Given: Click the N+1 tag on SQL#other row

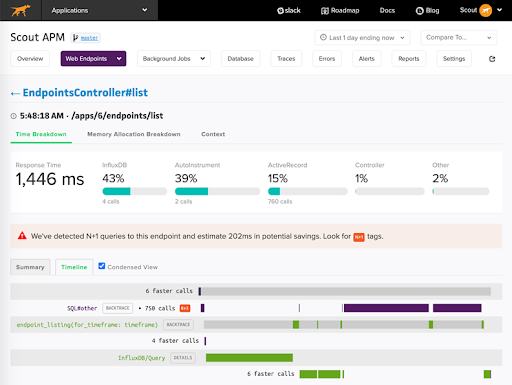Looking at the screenshot, I should [185, 308].
